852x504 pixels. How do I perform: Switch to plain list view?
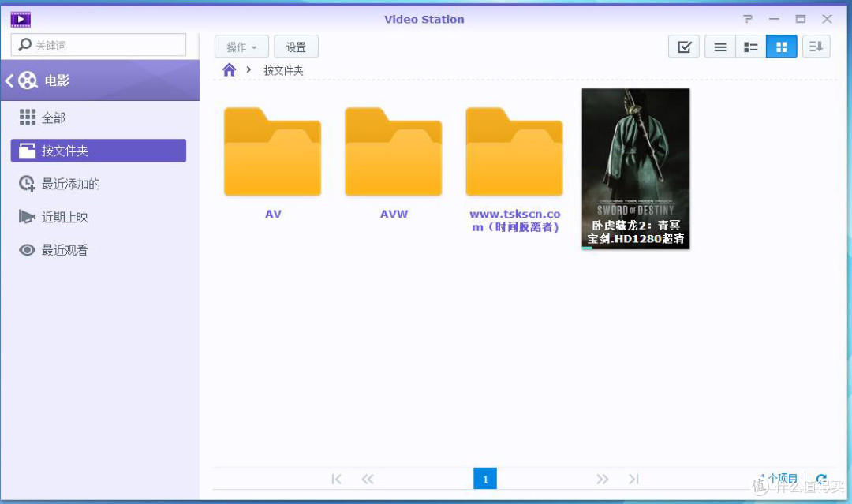(720, 47)
